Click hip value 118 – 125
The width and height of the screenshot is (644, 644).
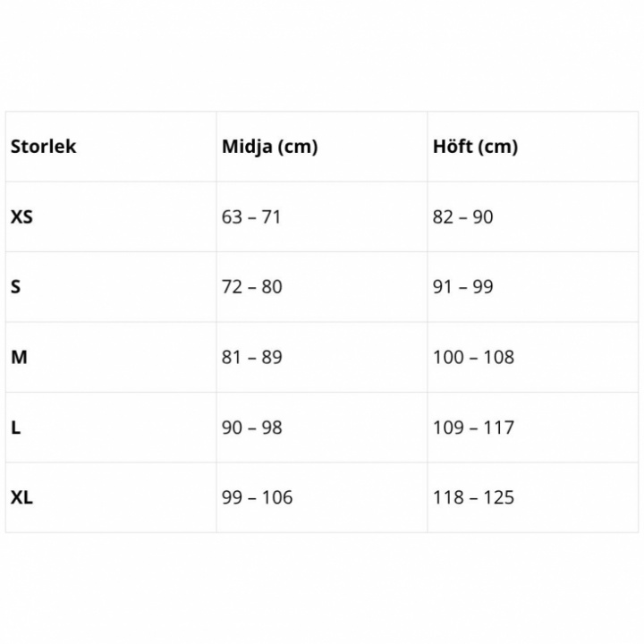473,497
